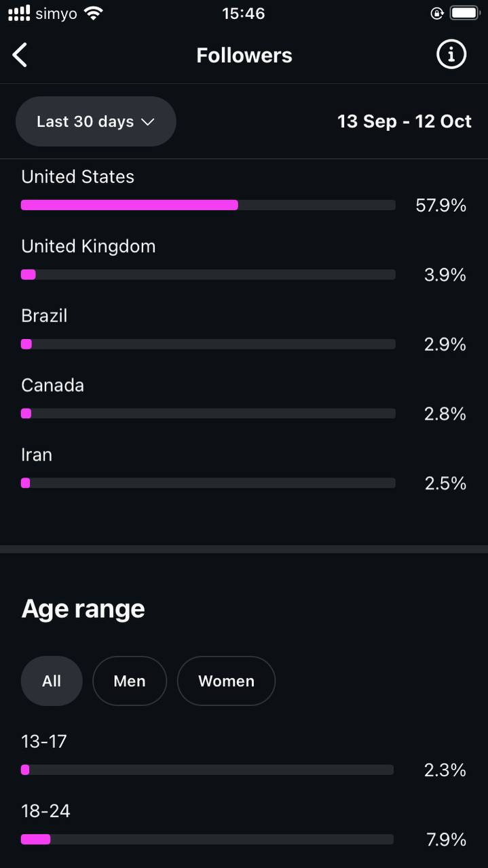Tap the rotation lock status icon

click(x=436, y=13)
